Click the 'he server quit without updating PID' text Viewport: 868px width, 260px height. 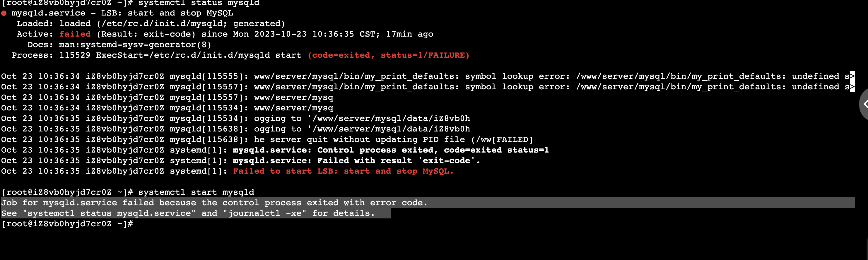[359, 139]
